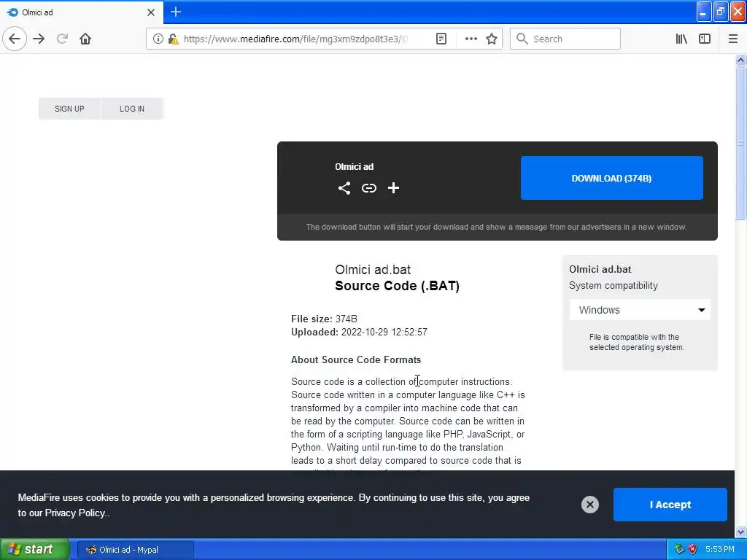Viewport: 747px width, 560px height.
Task: Open a new tab with plus button
Action: click(175, 12)
